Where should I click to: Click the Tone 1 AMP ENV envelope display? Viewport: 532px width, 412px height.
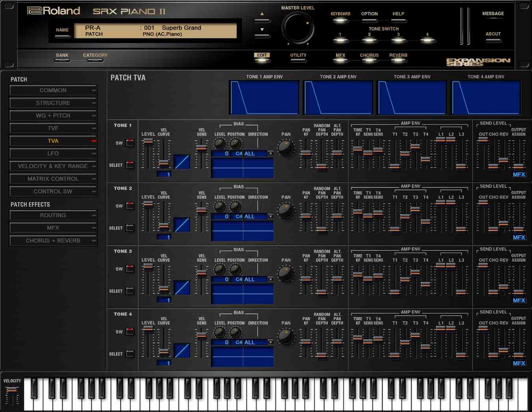264,97
